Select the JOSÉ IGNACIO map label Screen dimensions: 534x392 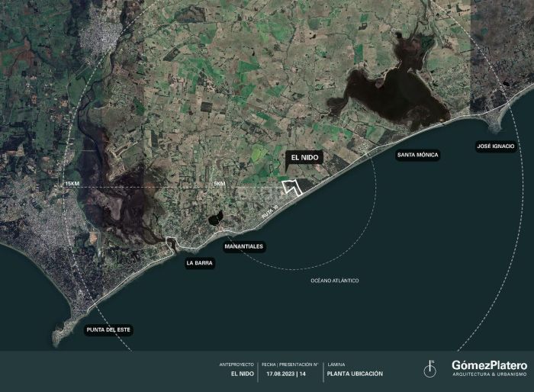pos(496,146)
